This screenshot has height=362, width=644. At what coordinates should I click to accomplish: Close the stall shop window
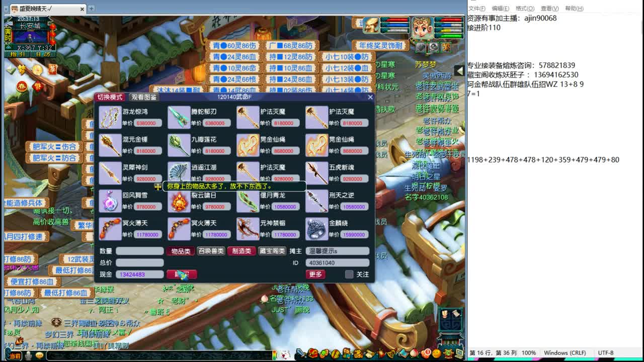370,97
